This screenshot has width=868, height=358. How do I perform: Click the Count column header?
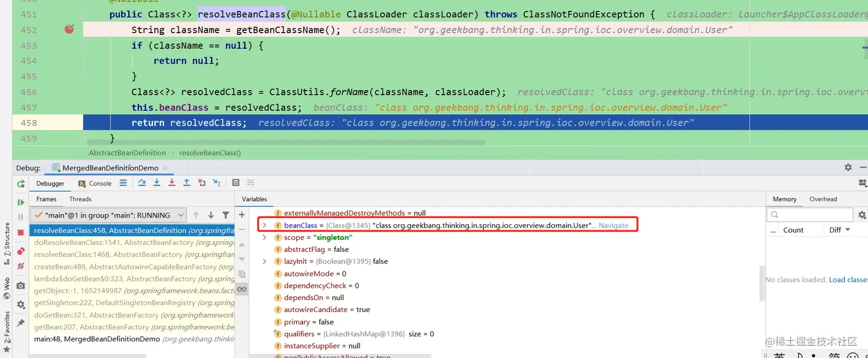(793, 230)
